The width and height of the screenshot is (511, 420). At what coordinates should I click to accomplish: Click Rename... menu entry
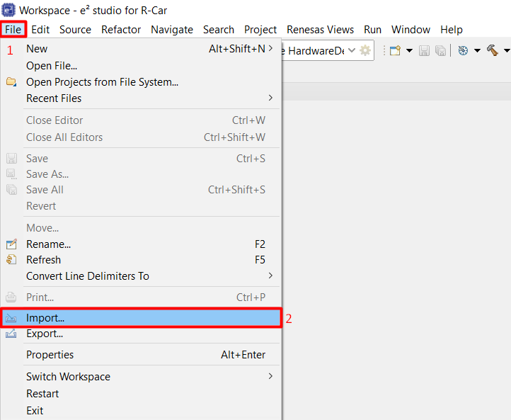tap(142, 244)
